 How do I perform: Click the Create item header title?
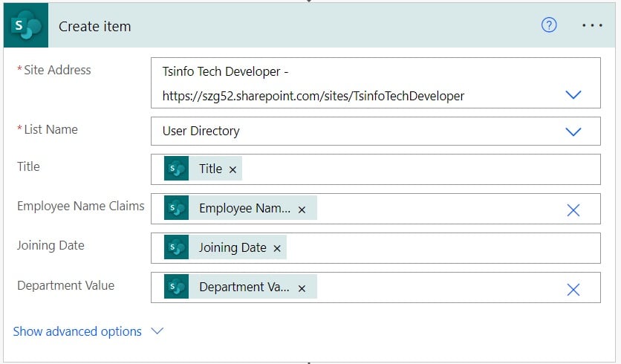point(94,27)
